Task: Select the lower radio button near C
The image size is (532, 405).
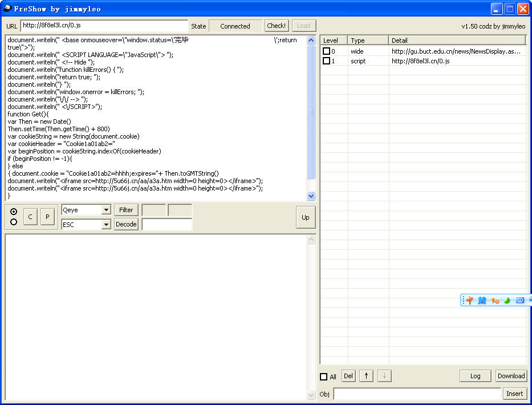Action: point(14,222)
